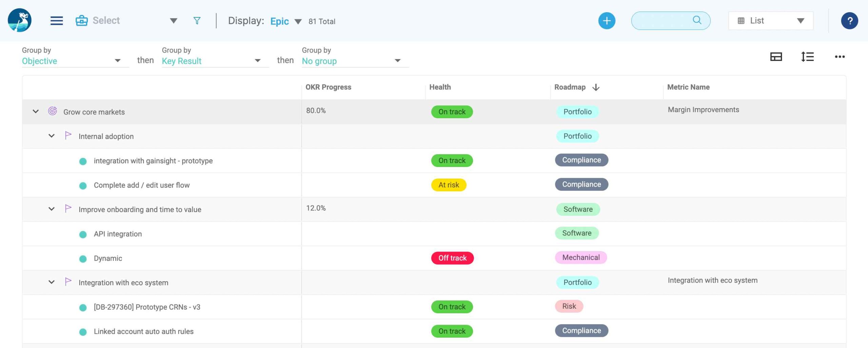Click Portfolio tag on Internal adoption row
Viewport: 868px width, 348px height.
[577, 136]
